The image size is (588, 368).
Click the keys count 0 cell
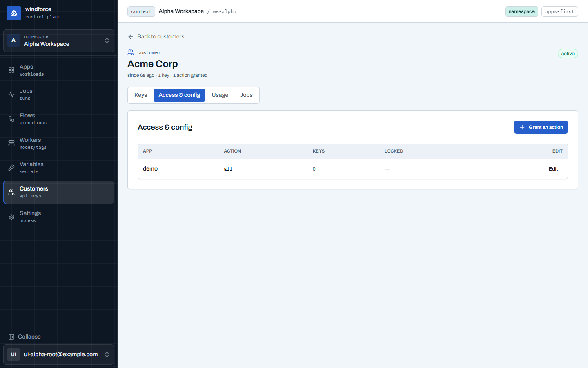click(x=314, y=169)
